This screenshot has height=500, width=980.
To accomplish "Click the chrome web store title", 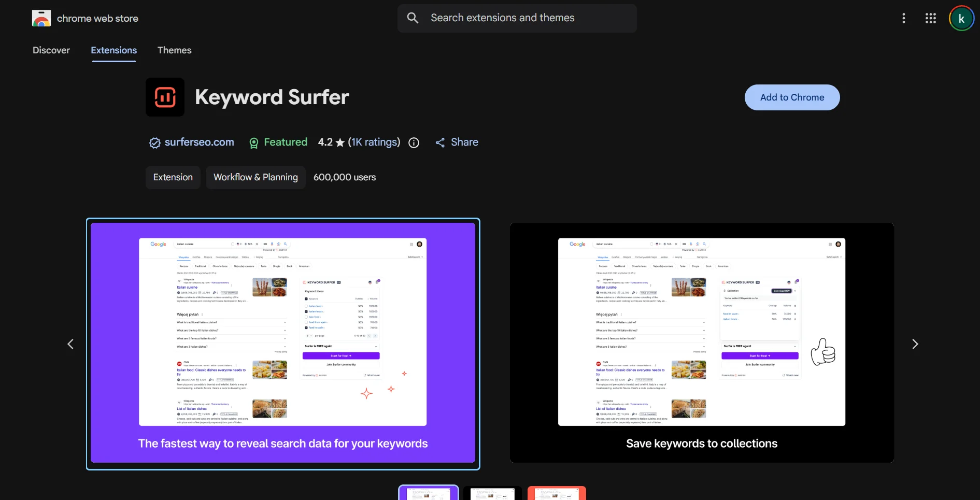I will [97, 18].
